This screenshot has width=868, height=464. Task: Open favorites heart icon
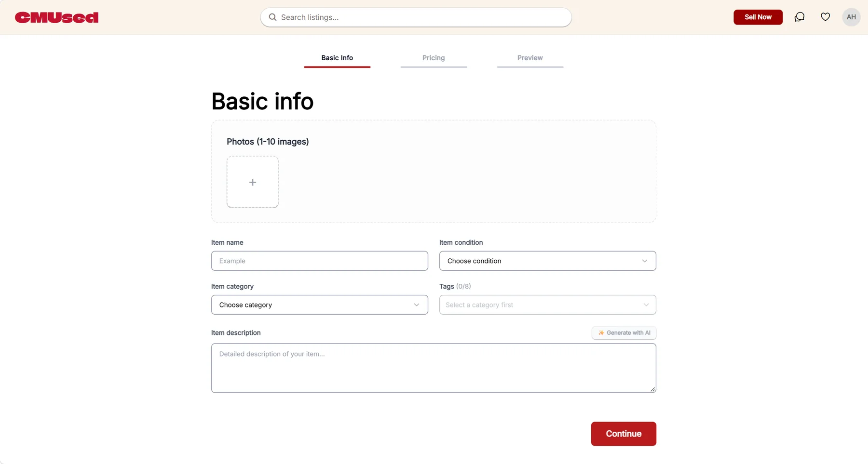(x=826, y=17)
